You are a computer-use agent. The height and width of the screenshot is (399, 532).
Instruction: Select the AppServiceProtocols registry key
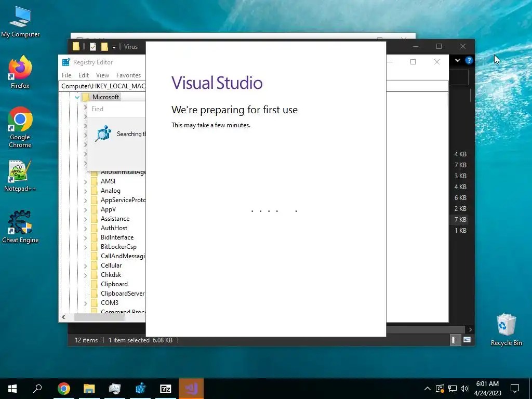(123, 200)
